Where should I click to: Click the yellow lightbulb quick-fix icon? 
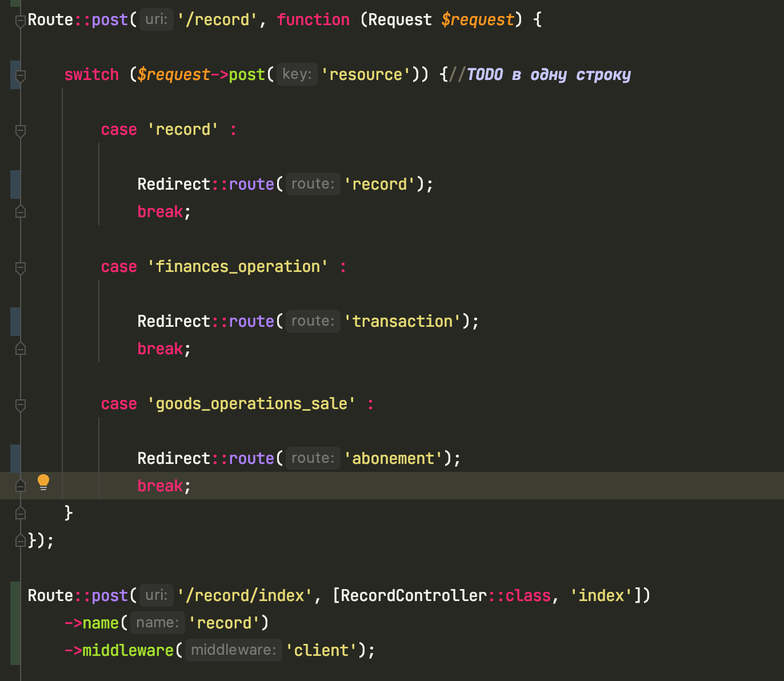pos(43,483)
